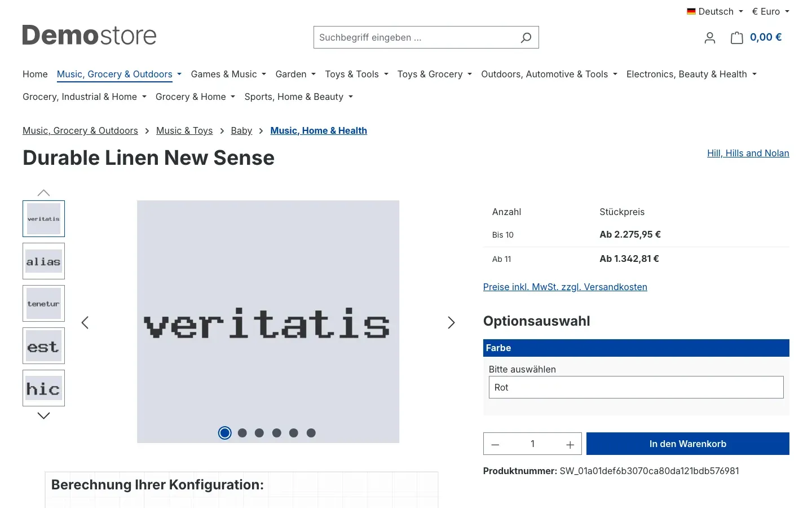Click the Ab 2.275,95 € price
The width and height of the screenshot is (812, 508).
click(x=630, y=234)
